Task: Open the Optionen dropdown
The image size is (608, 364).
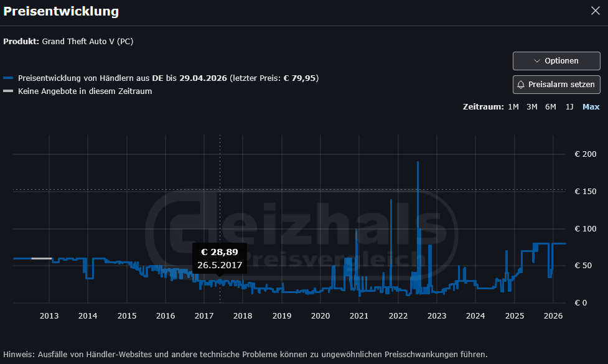Action: tap(556, 61)
